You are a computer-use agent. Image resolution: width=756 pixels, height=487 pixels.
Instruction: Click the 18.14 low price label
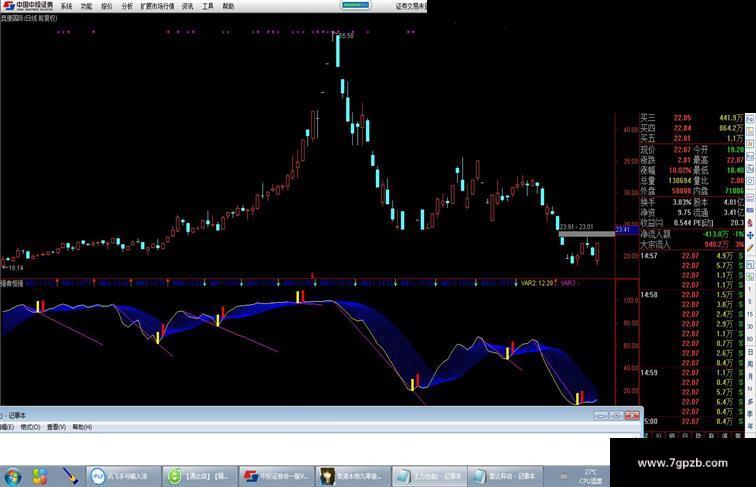(15, 268)
